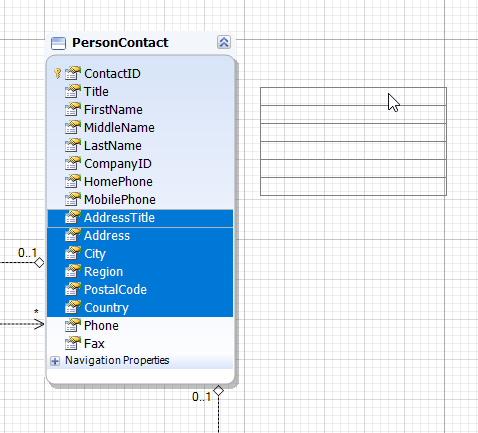Screen dimensions: 478x433
Task: Click the property icon next to Phone
Action: click(73, 325)
